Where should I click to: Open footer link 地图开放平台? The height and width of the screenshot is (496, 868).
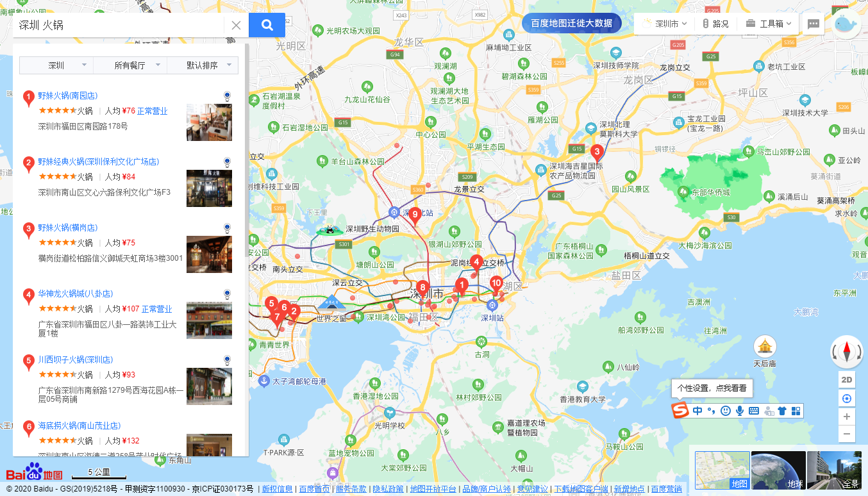[433, 489]
